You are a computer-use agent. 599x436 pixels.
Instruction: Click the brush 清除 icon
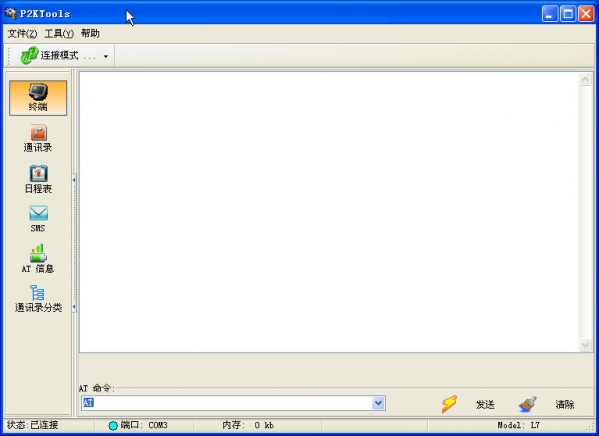pos(528,404)
